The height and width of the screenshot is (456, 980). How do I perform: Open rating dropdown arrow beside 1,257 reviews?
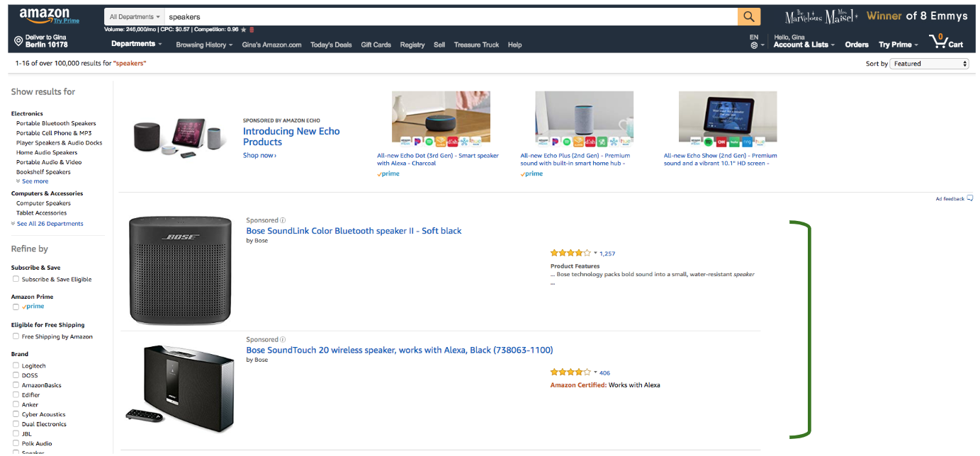pyautogui.click(x=596, y=253)
